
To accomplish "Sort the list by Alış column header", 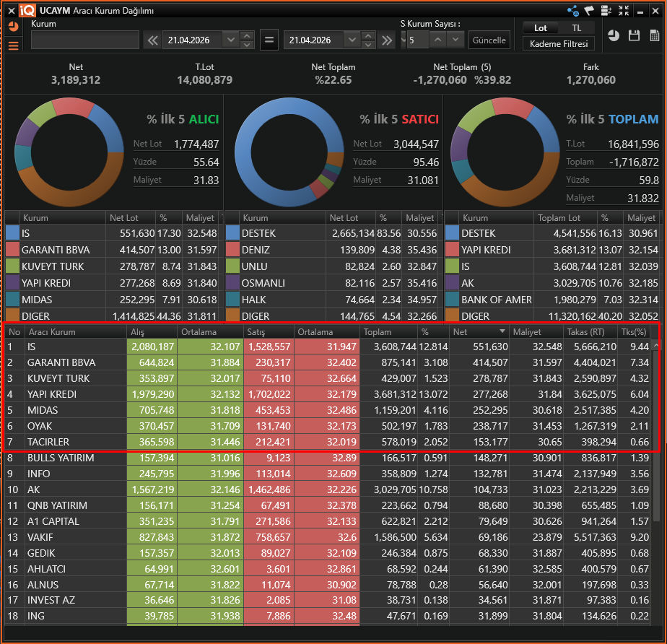I will click(152, 332).
